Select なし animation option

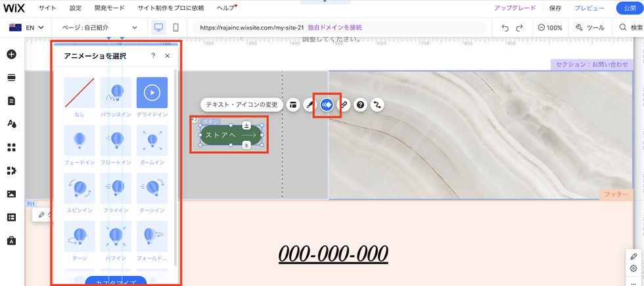[80, 97]
